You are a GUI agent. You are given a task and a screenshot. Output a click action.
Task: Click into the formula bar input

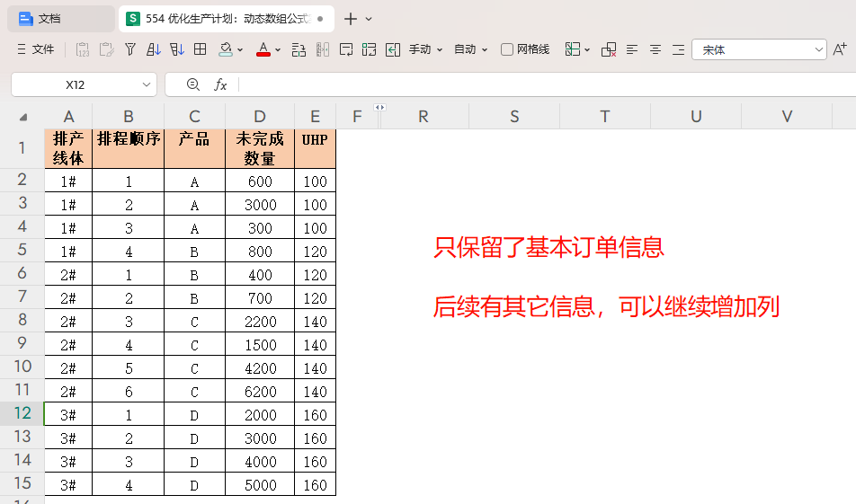coord(548,84)
